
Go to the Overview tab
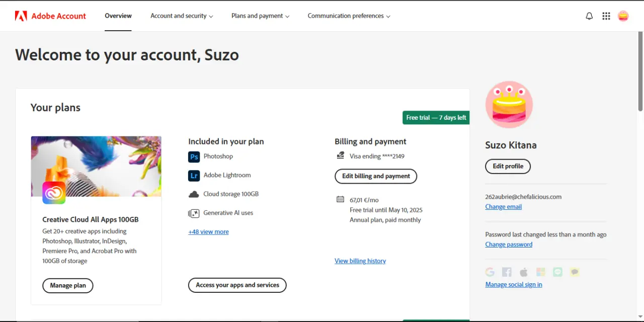point(118,16)
